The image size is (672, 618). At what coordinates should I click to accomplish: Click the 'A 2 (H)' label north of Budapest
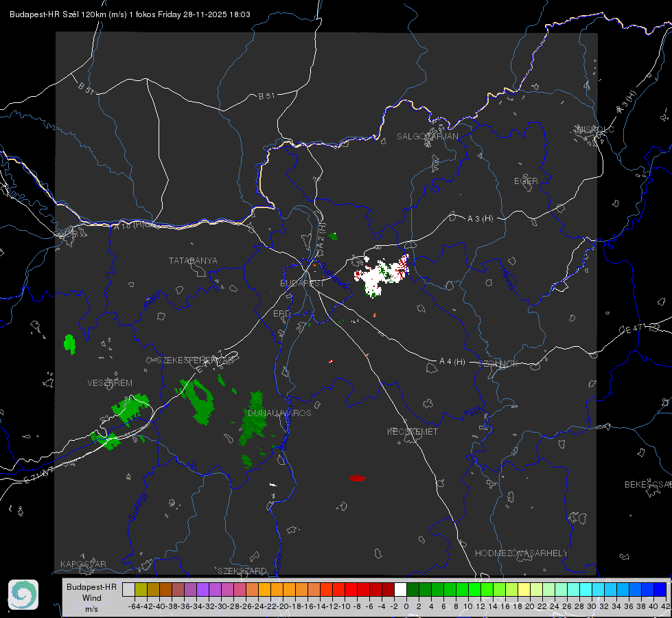pos(321,236)
